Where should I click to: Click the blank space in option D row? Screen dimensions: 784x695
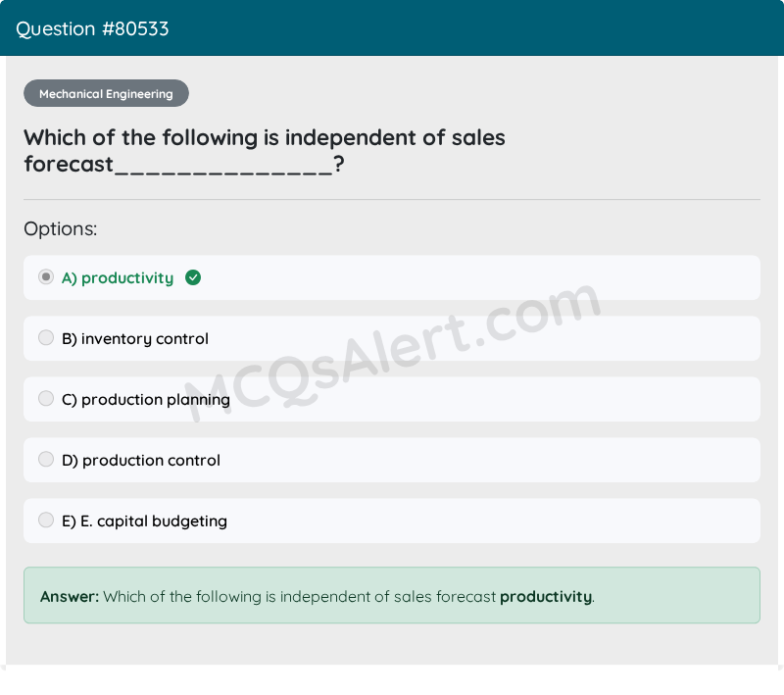(x=490, y=460)
